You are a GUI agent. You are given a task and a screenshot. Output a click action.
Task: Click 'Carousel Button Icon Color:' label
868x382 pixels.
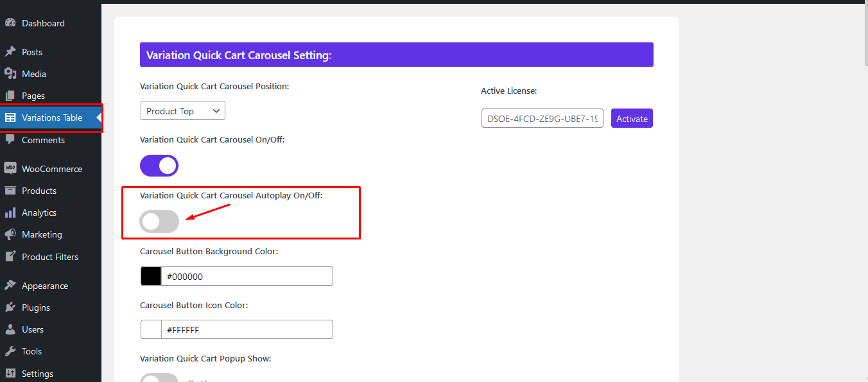pyautogui.click(x=194, y=305)
